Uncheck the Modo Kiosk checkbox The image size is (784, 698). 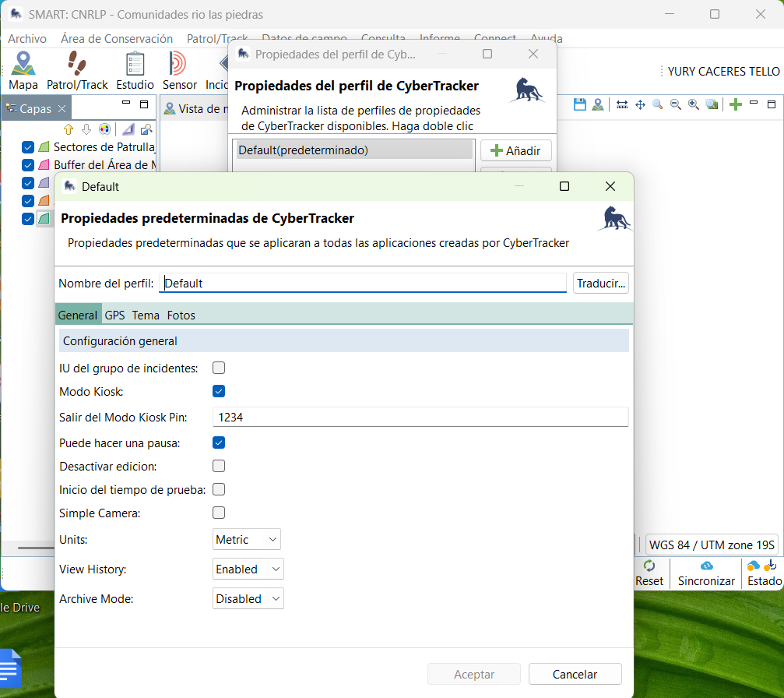pos(219,391)
